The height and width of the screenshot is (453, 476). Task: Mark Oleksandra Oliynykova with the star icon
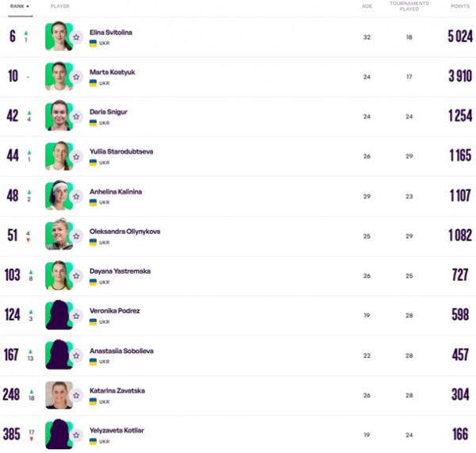pyautogui.click(x=76, y=236)
